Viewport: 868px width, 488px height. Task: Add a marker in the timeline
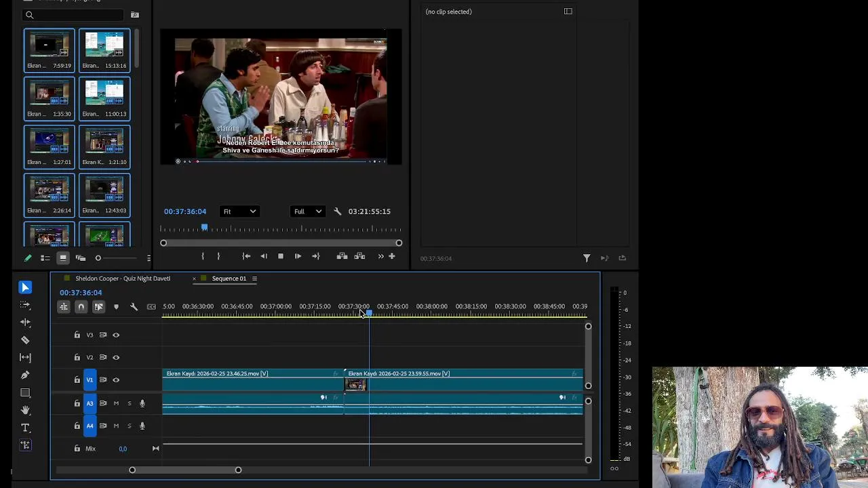coord(116,307)
